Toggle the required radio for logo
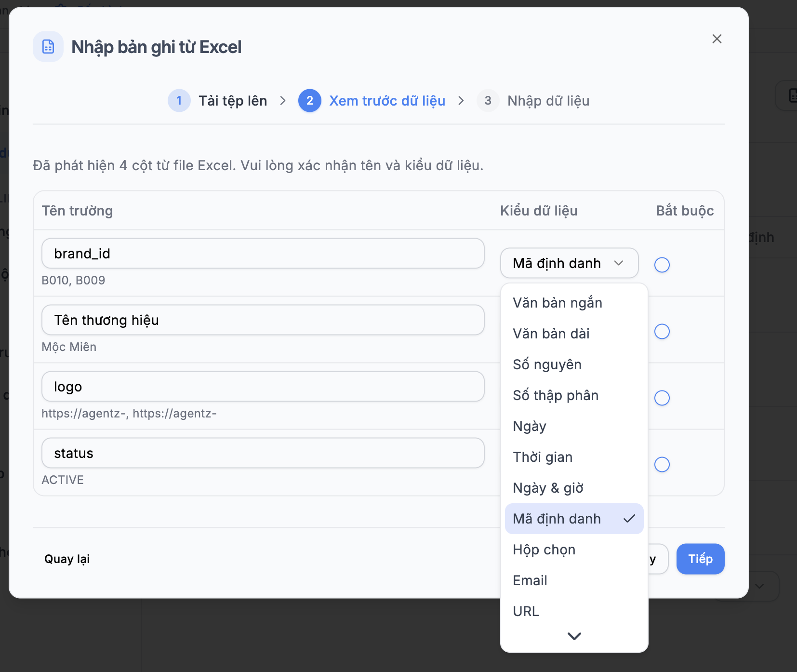This screenshot has height=672, width=797. (662, 398)
